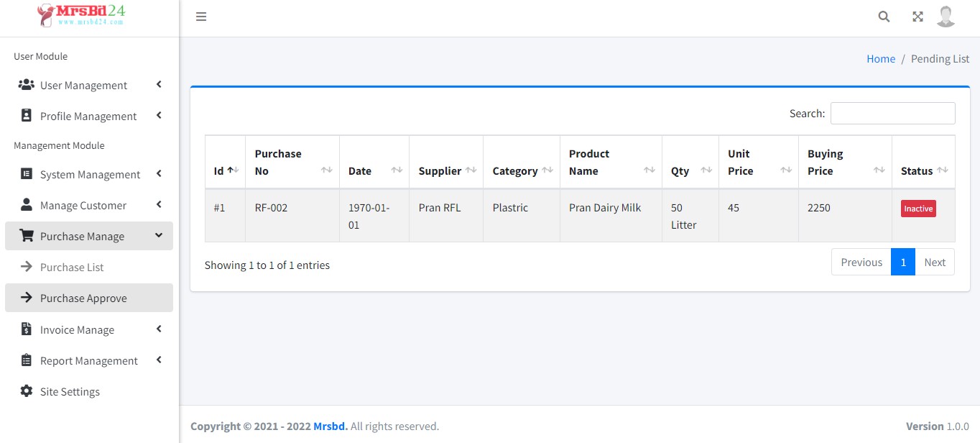The image size is (980, 443).
Task: Open Invoice Manage using its dollar icon
Action: tap(26, 329)
